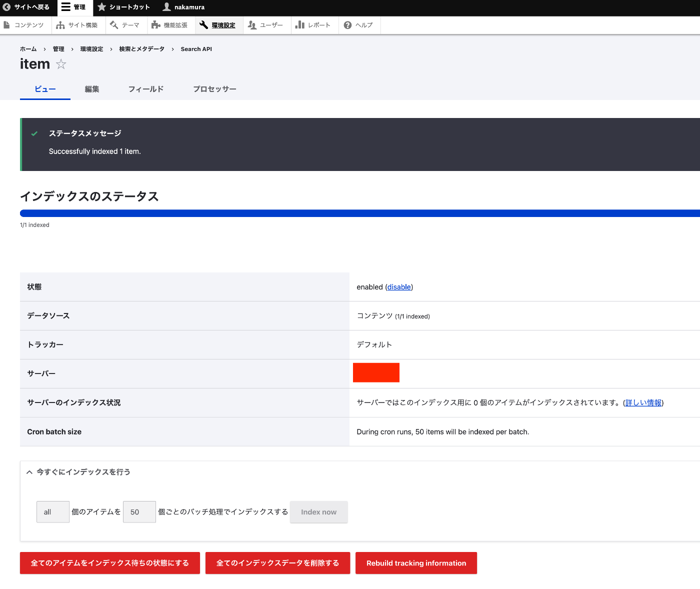Click the 1/1 indexed progress bar
The height and width of the screenshot is (589, 700).
[350, 212]
